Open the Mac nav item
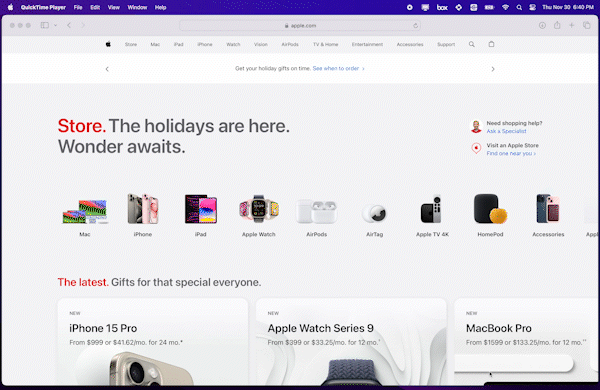The image size is (600, 390). click(155, 44)
